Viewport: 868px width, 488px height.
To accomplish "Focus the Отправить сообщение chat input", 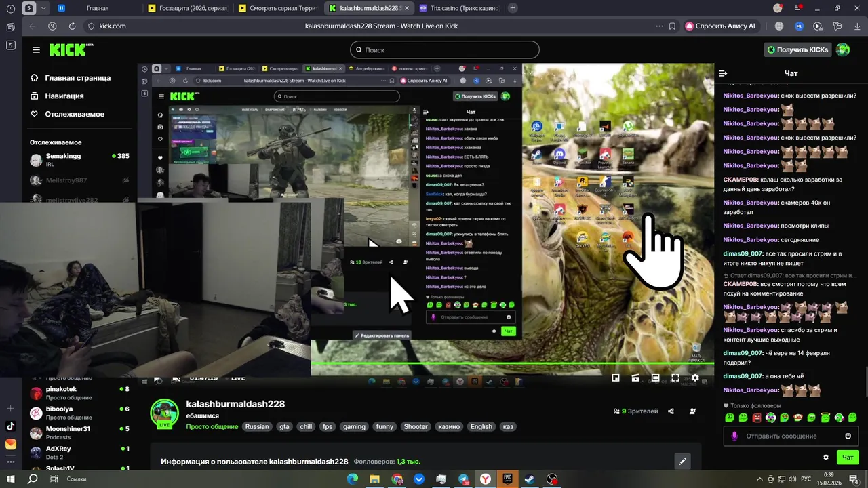I will pyautogui.click(x=791, y=436).
